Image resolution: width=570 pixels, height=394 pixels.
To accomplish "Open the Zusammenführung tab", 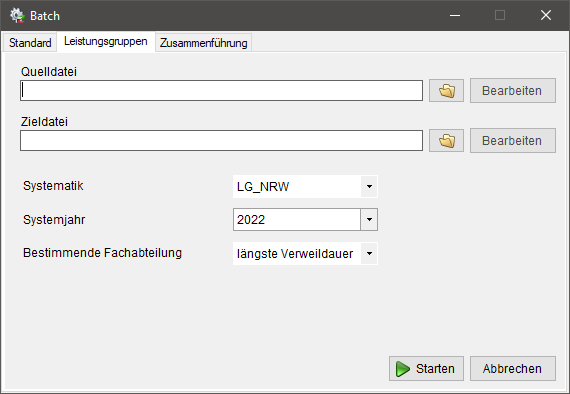I will pyautogui.click(x=204, y=43).
